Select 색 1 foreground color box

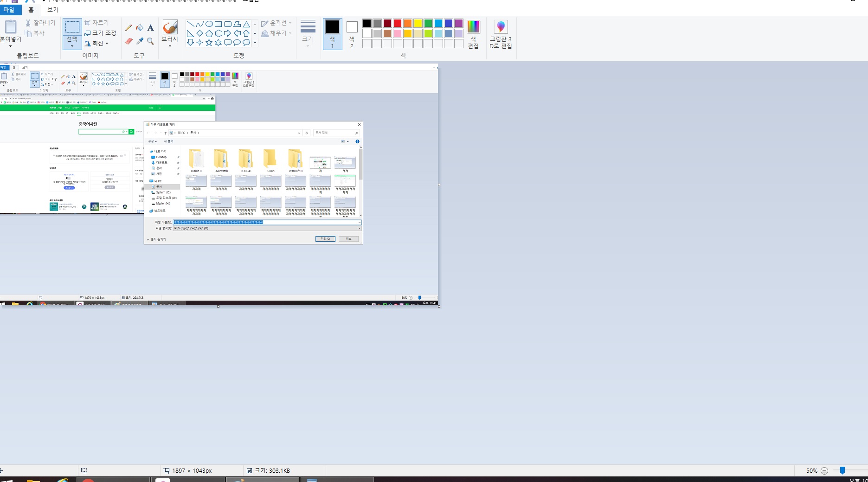[x=332, y=34]
